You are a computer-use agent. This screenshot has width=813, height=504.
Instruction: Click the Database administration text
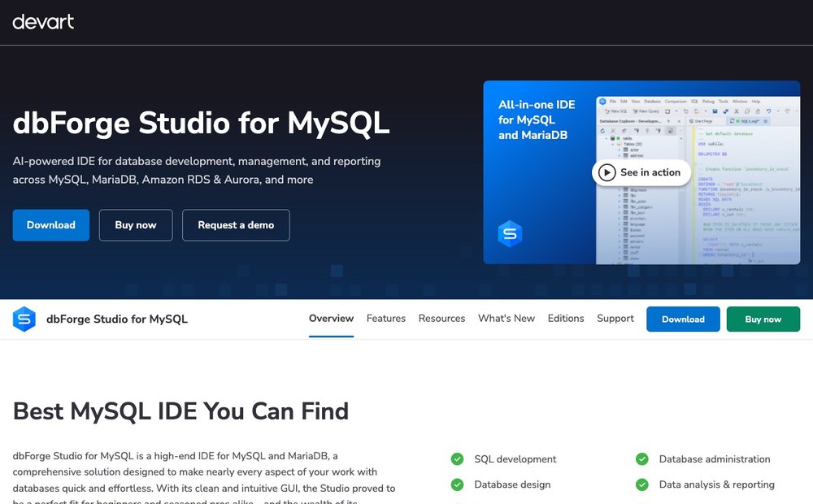click(715, 459)
